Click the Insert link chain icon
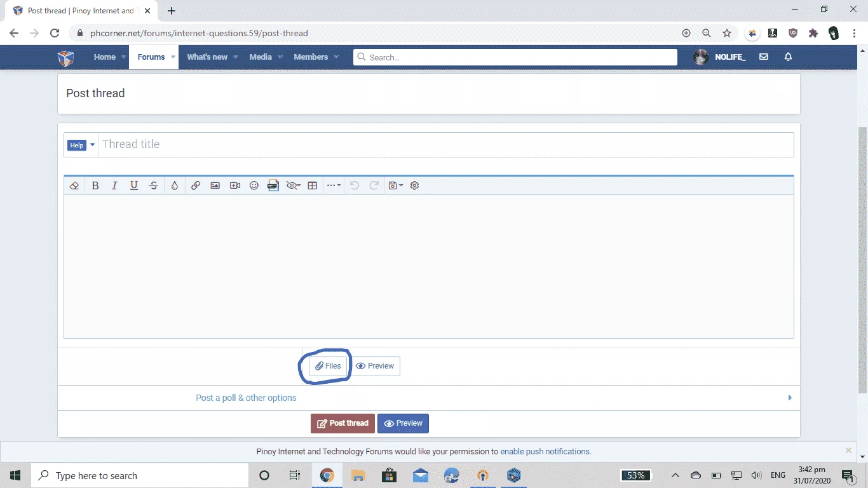 pos(196,186)
